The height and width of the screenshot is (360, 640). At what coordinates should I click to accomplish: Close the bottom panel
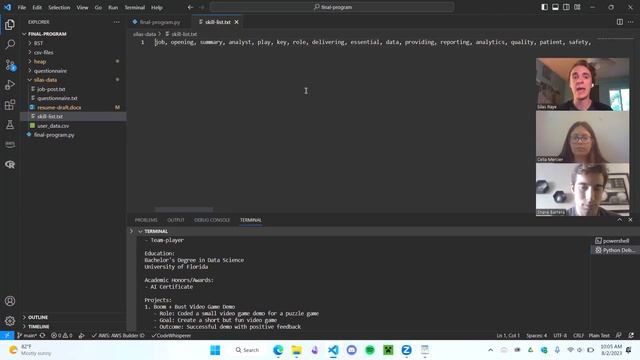click(630, 220)
